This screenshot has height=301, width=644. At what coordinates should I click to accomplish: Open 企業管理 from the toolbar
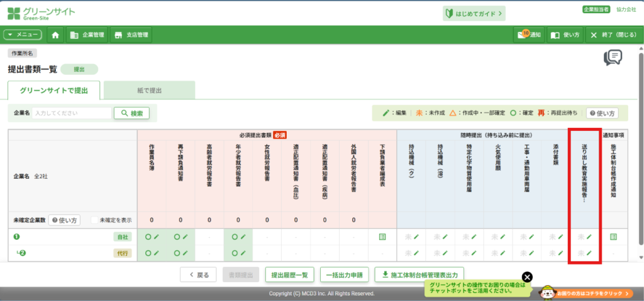87,35
